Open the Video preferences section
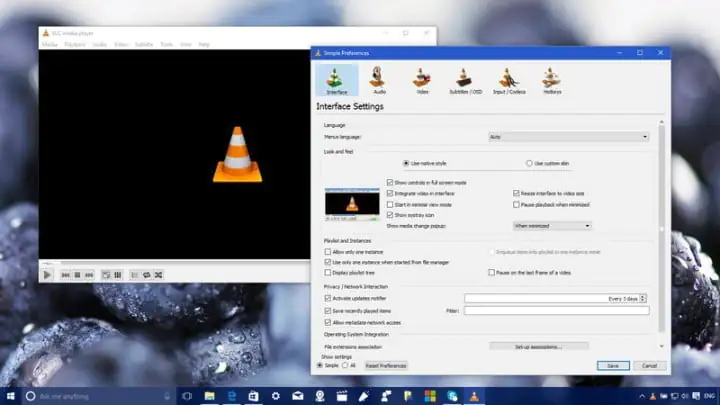This screenshot has height=405, width=720. point(421,80)
